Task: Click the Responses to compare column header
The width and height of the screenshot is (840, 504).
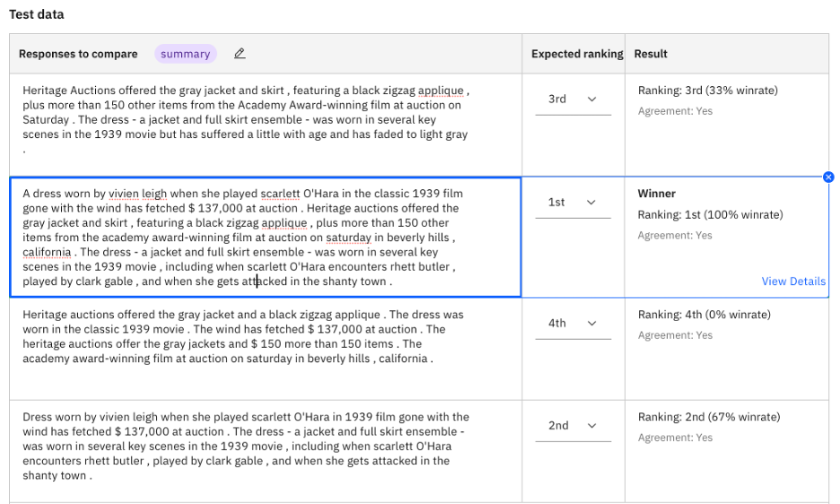Action: point(78,54)
